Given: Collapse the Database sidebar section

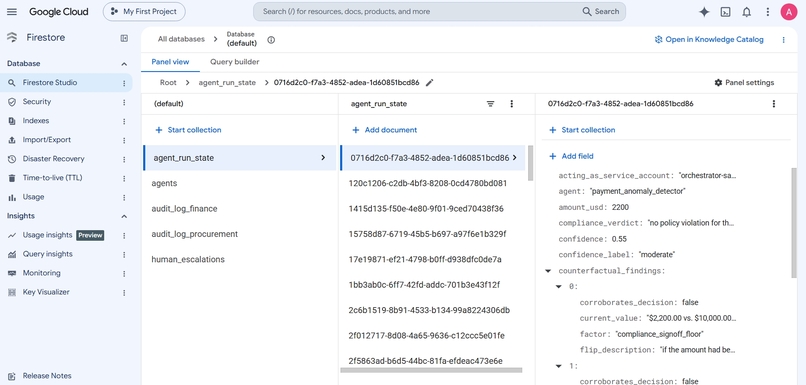Looking at the screenshot, I should pyautogui.click(x=124, y=64).
